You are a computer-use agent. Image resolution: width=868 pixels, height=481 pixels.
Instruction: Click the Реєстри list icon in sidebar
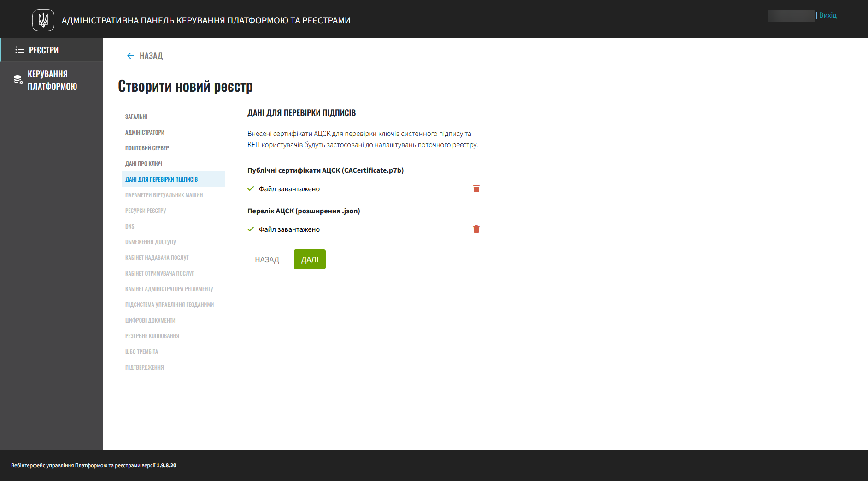pos(19,50)
